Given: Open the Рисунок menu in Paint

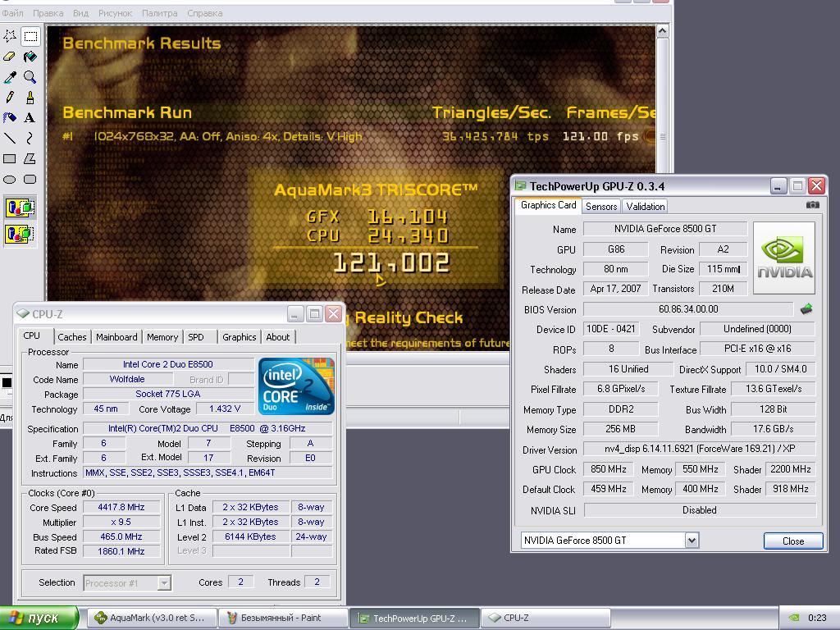Looking at the screenshot, I should (115, 13).
